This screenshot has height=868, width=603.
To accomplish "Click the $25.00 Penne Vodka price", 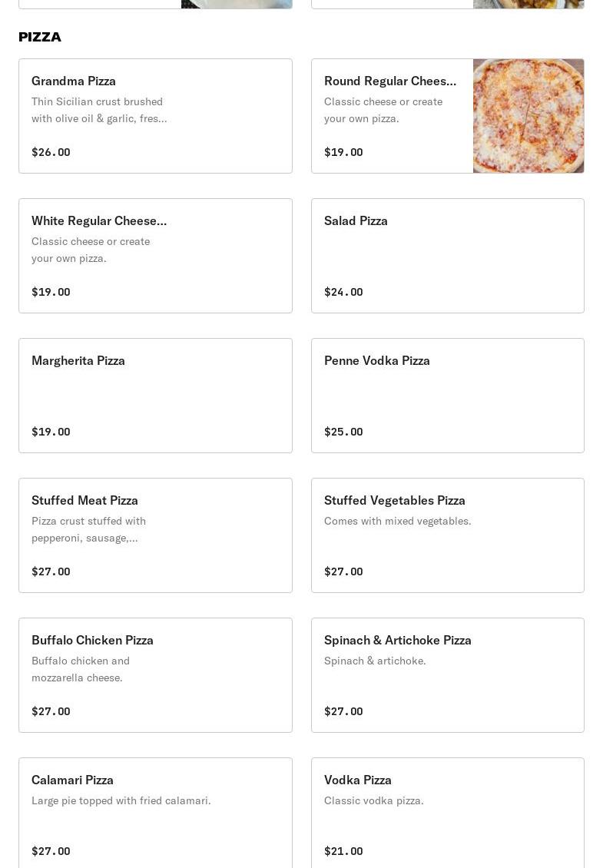I will pyautogui.click(x=343, y=432).
